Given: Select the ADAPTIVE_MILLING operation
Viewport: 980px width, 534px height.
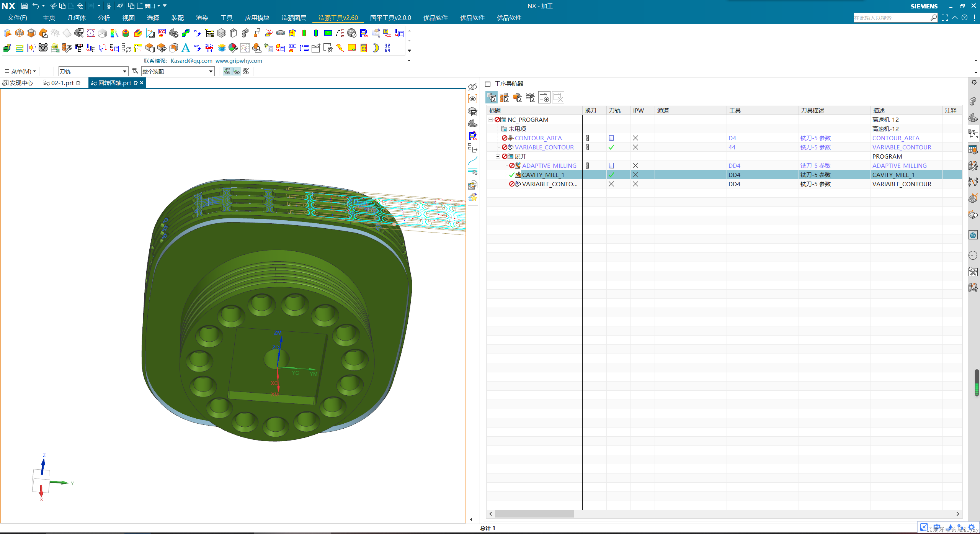Looking at the screenshot, I should pos(549,165).
